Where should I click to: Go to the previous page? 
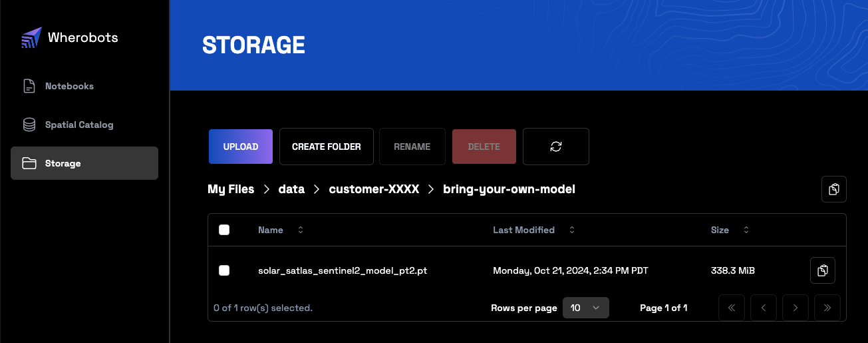(x=764, y=308)
